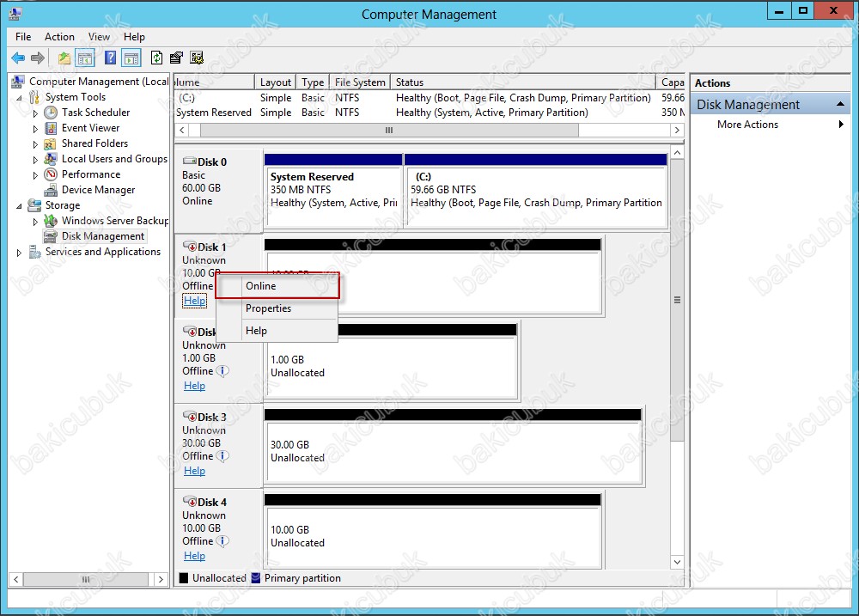Open the View menu
The height and width of the screenshot is (616, 859).
pyautogui.click(x=99, y=37)
